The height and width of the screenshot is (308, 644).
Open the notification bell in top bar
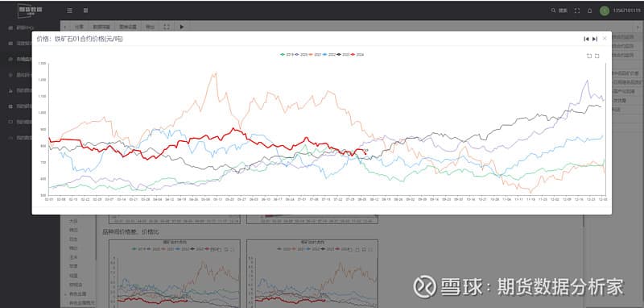pos(590,10)
